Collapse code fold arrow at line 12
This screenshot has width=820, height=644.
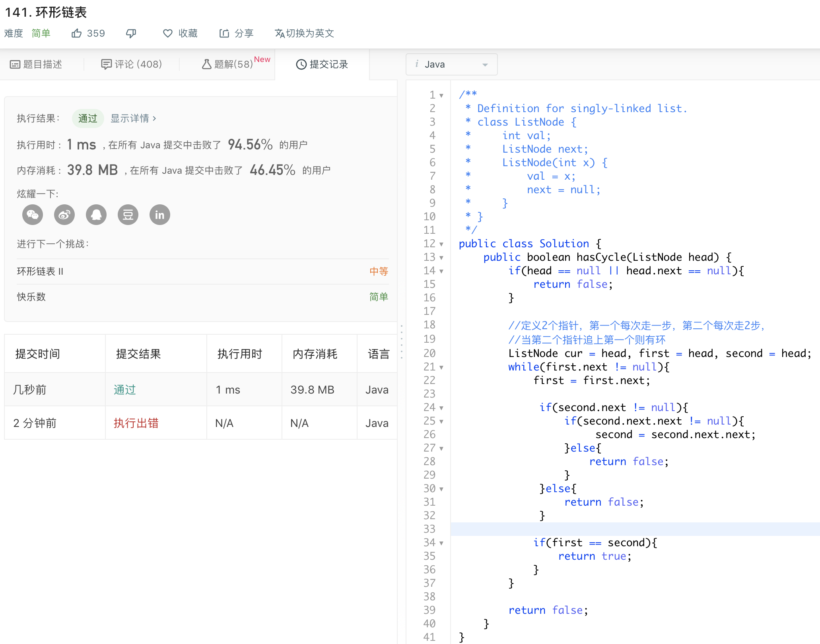click(441, 244)
